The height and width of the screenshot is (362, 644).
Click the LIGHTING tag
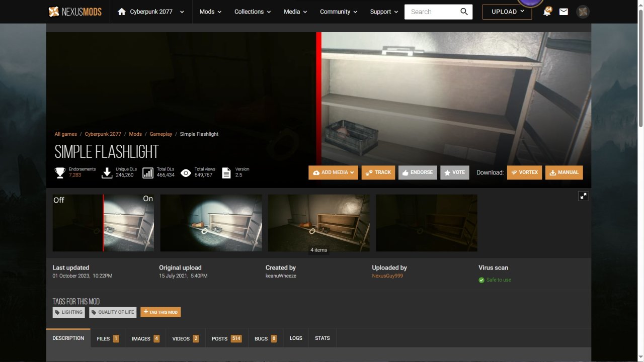coord(69,312)
